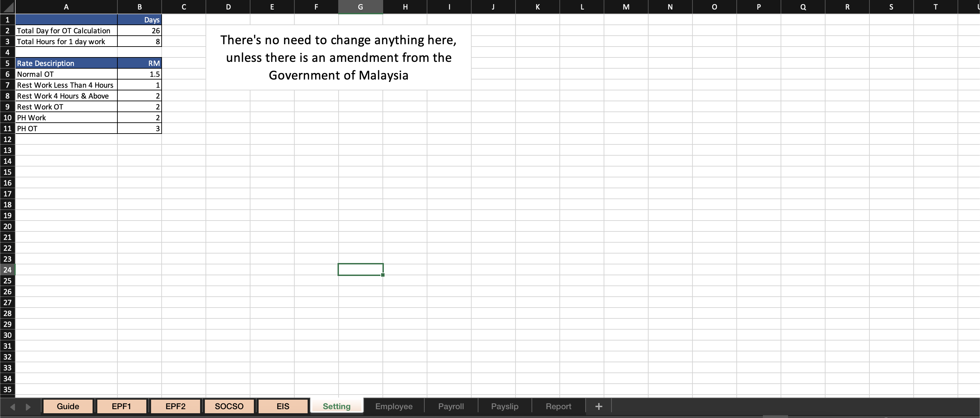Image resolution: width=980 pixels, height=418 pixels.
Task: Click the Rate Desciription header cell
Action: point(66,63)
